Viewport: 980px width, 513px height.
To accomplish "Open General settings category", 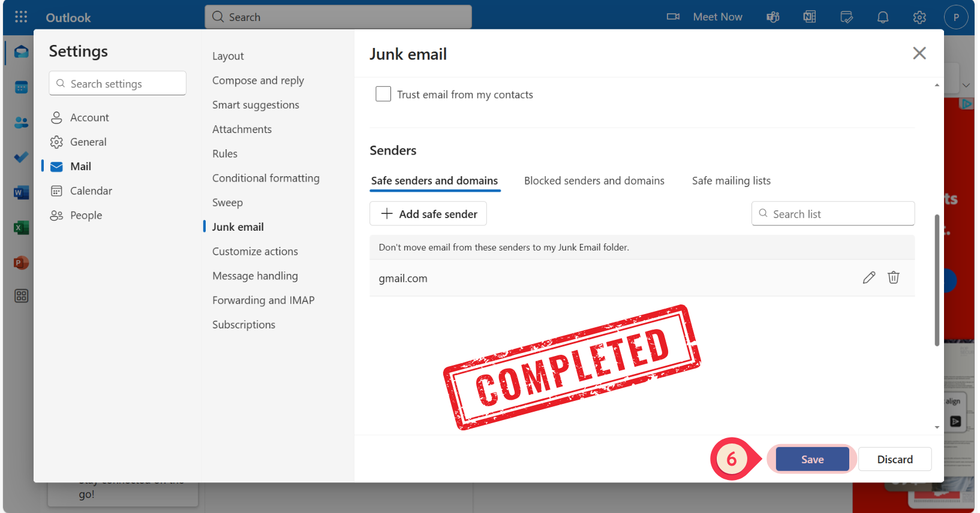I will (x=88, y=142).
